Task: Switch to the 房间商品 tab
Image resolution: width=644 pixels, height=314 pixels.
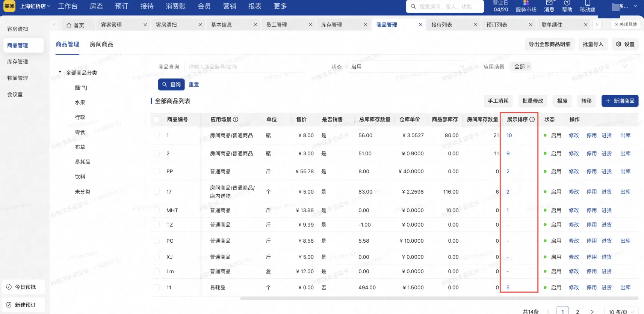Action: (x=101, y=44)
